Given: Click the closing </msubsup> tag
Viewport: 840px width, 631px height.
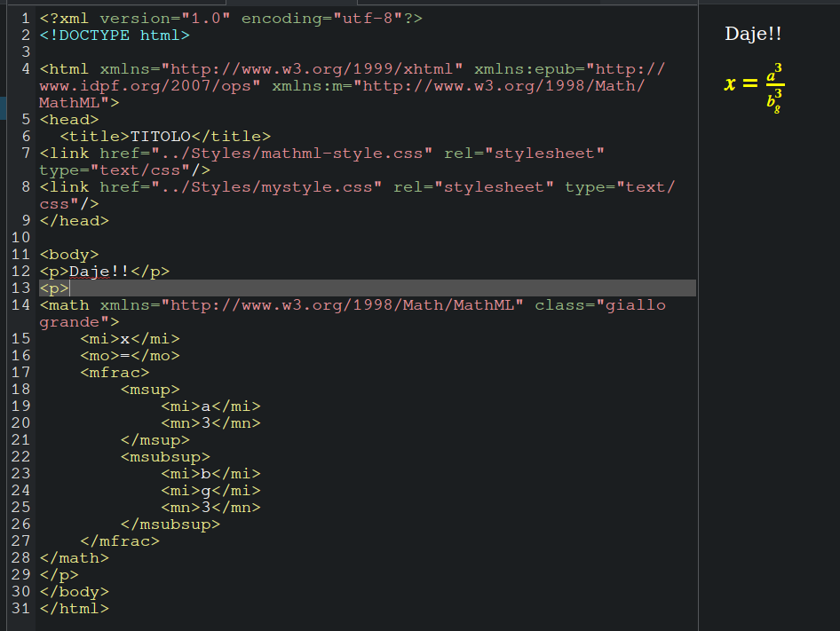Looking at the screenshot, I should (170, 525).
